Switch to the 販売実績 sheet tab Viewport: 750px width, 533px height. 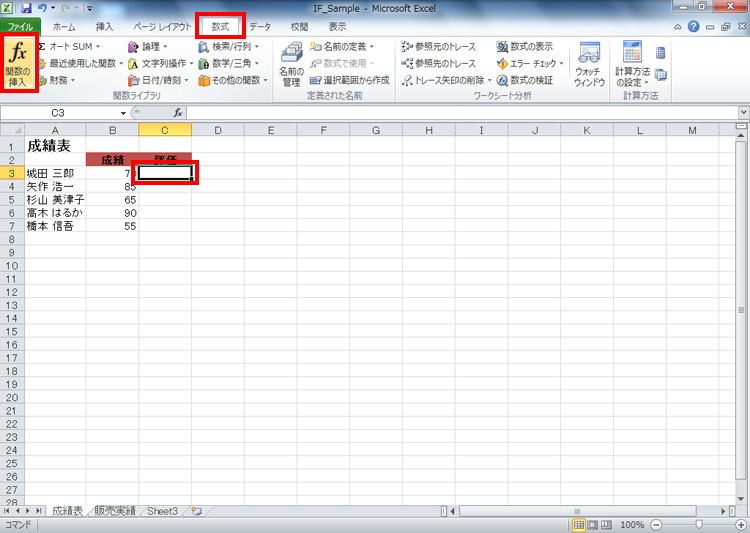[x=115, y=511]
